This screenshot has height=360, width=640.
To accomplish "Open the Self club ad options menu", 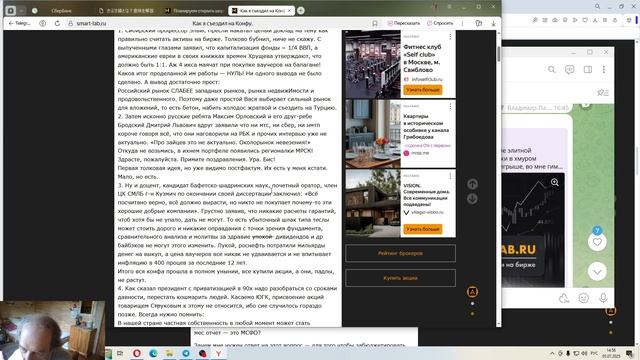I will point(450,37).
